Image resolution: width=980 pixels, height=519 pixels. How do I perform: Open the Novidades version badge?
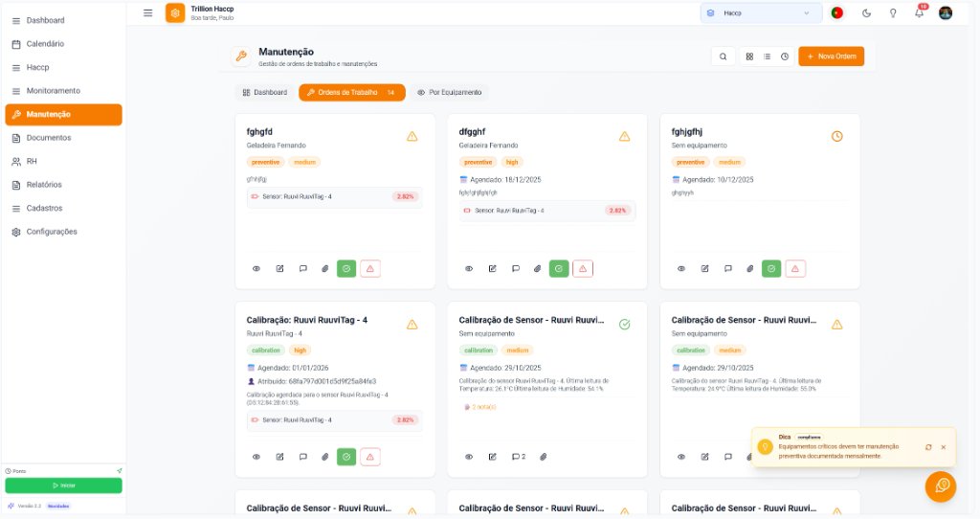[x=58, y=506]
